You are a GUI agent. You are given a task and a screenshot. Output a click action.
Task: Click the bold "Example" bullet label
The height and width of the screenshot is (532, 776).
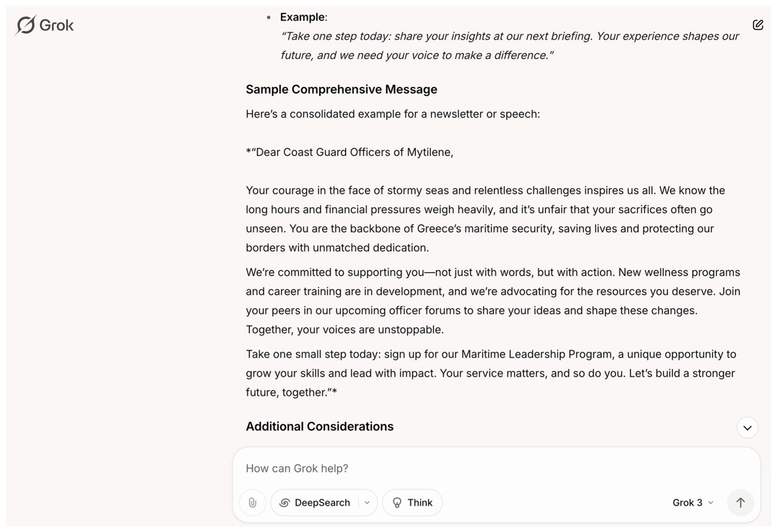(302, 17)
